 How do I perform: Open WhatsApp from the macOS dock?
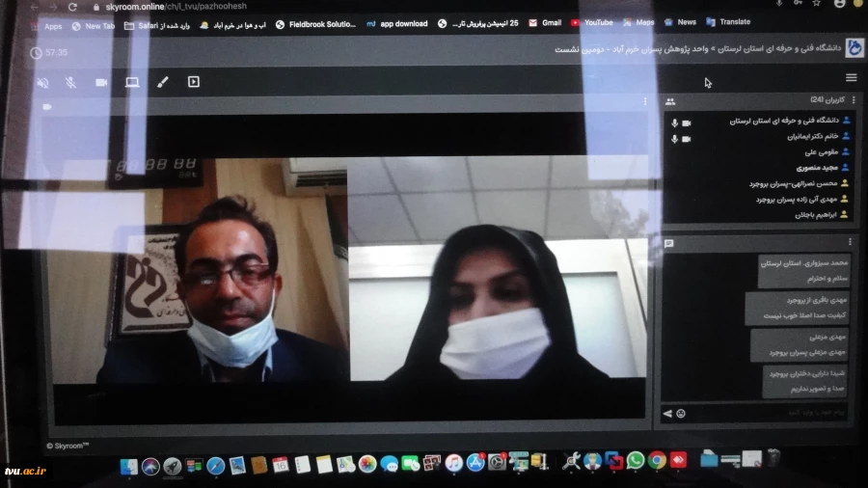pyautogui.click(x=636, y=461)
